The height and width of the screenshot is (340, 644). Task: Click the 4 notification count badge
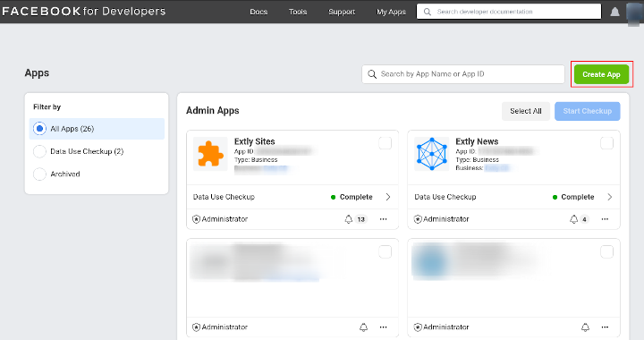[x=584, y=219]
